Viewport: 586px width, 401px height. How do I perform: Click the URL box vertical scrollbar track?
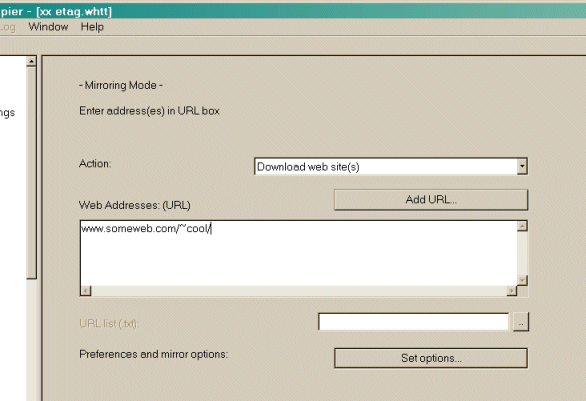pyautogui.click(x=522, y=253)
